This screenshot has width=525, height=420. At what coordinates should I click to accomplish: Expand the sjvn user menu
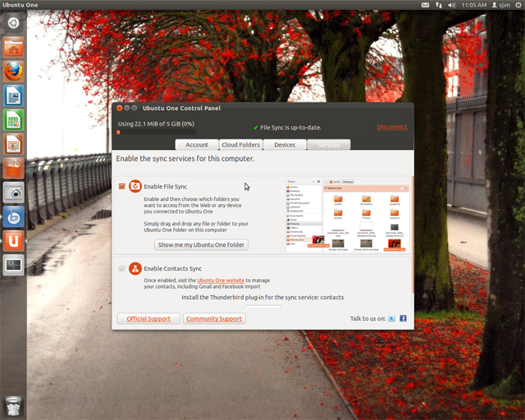point(498,5)
